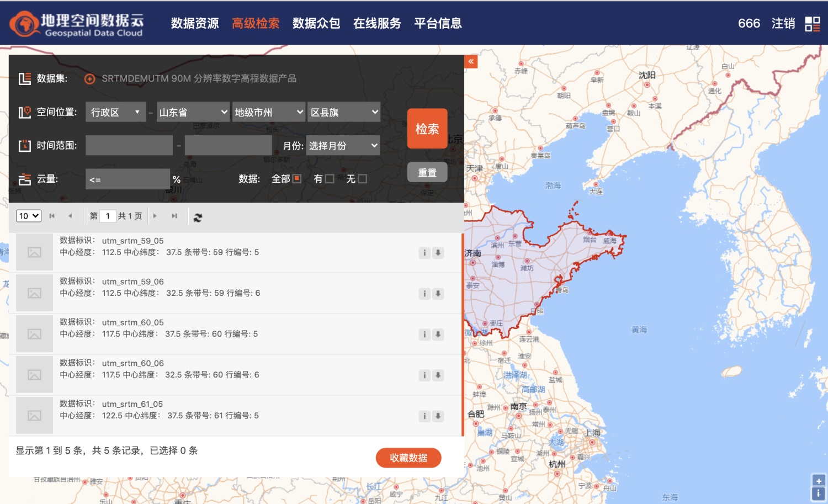Screen dimensions: 828x504
Task: Download utm_srtm_60_05 data
Action: tap(438, 335)
